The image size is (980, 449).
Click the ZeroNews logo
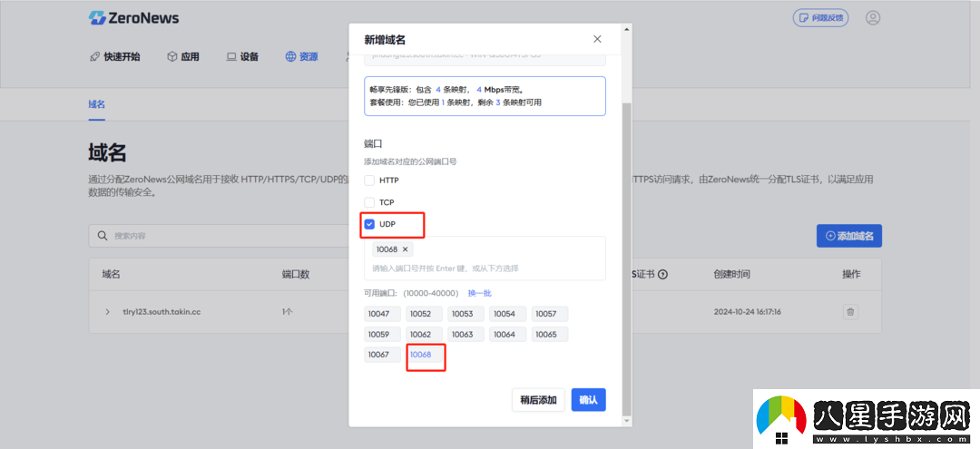pyautogui.click(x=134, y=18)
